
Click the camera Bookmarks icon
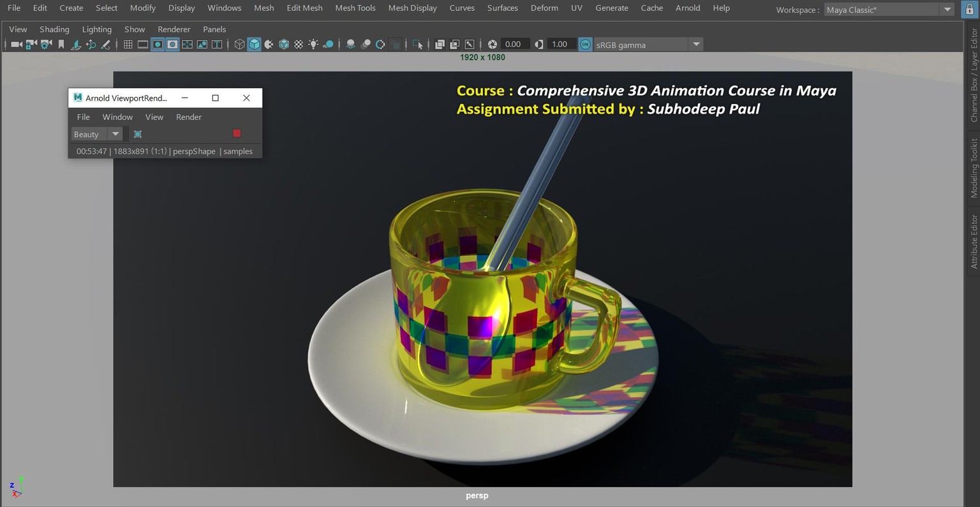(61, 44)
